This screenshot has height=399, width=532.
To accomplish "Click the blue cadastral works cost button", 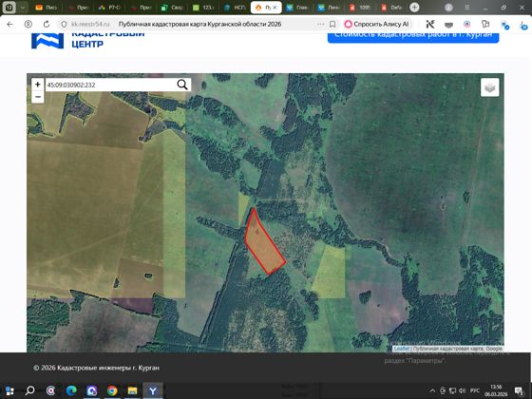I will point(413,36).
